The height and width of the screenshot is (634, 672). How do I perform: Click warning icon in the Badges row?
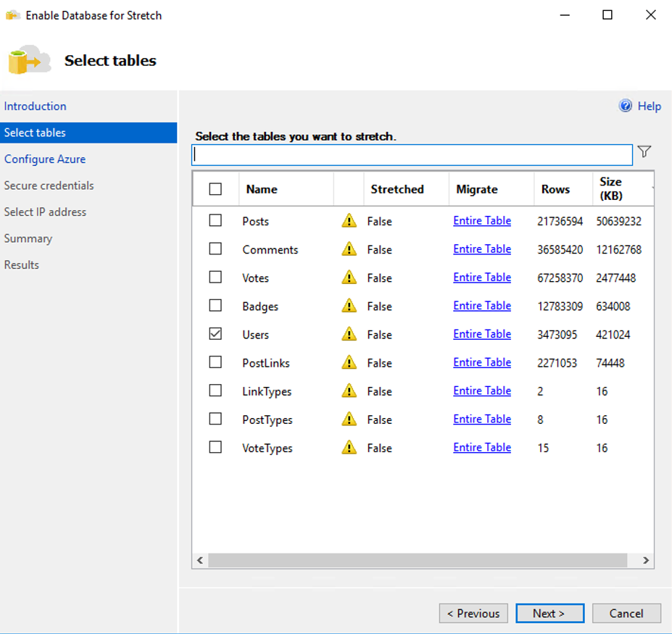point(349,306)
